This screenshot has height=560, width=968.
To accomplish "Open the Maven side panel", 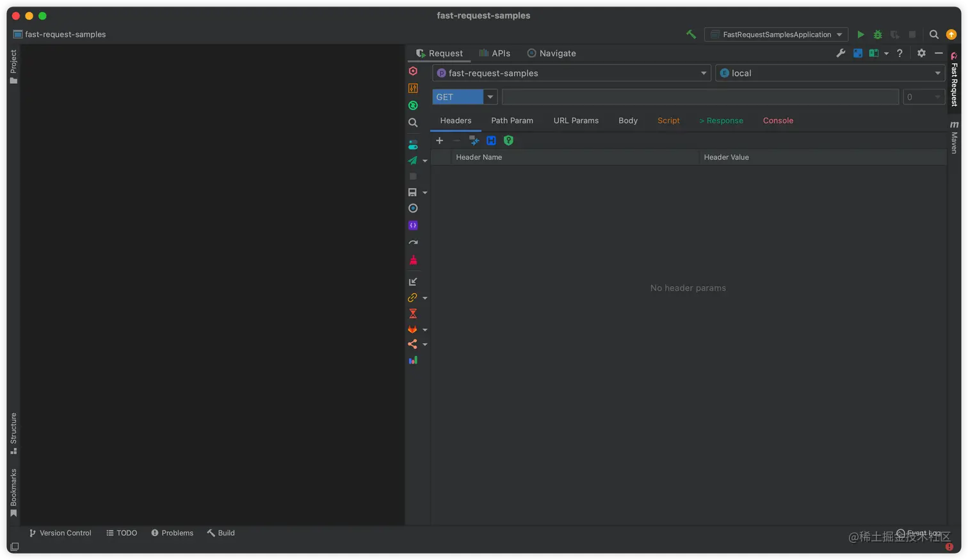I will click(953, 136).
